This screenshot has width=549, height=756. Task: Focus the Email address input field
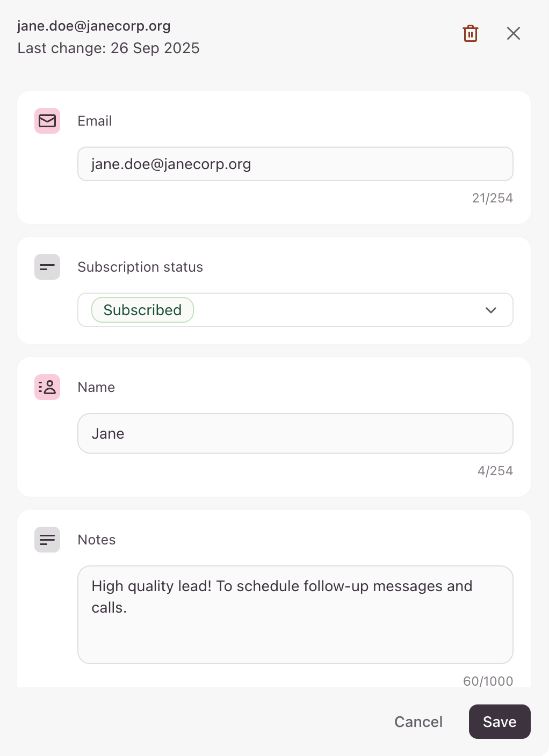pyautogui.click(x=295, y=164)
